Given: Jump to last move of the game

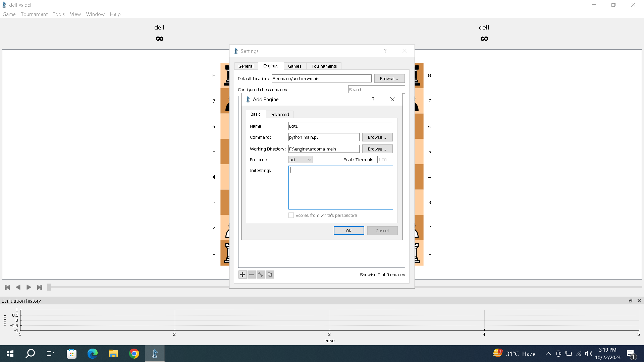Looking at the screenshot, I should (39, 287).
